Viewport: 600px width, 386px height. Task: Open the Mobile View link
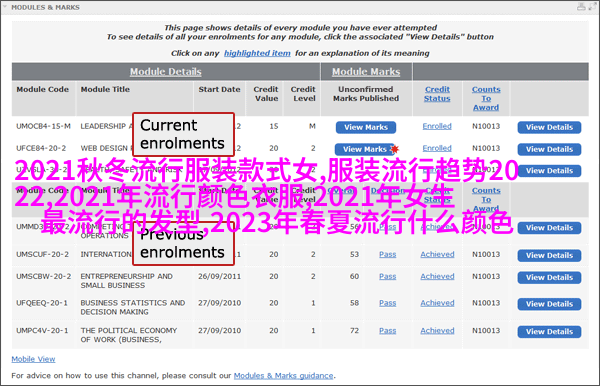33,359
